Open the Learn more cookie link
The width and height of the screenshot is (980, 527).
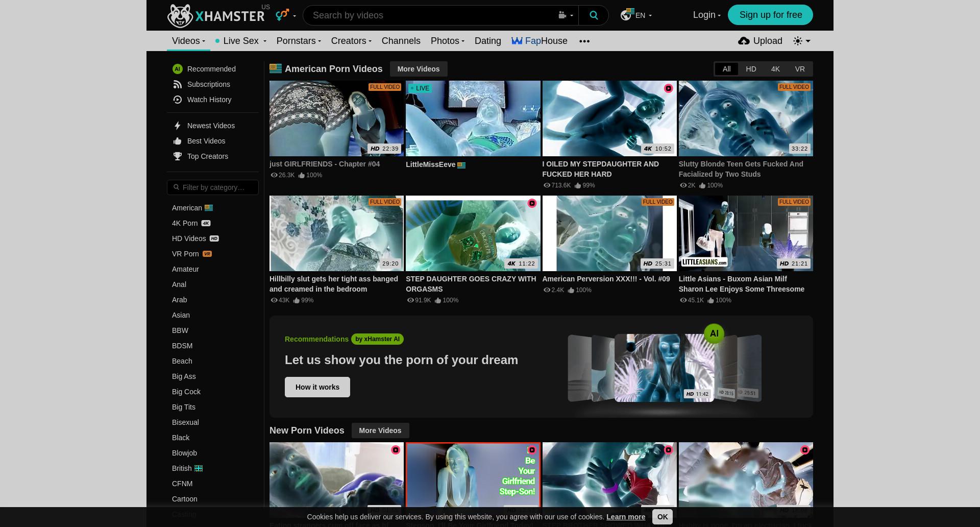[x=626, y=517]
